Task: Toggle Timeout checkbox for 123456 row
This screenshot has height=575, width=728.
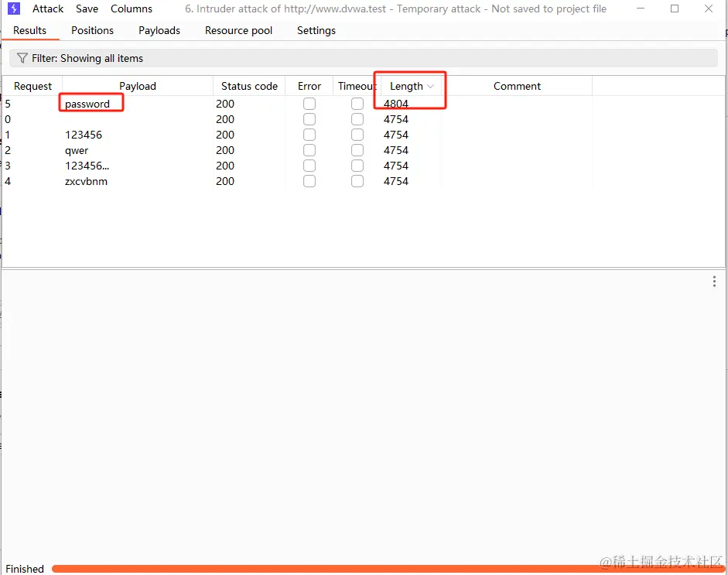Action: pyautogui.click(x=357, y=135)
